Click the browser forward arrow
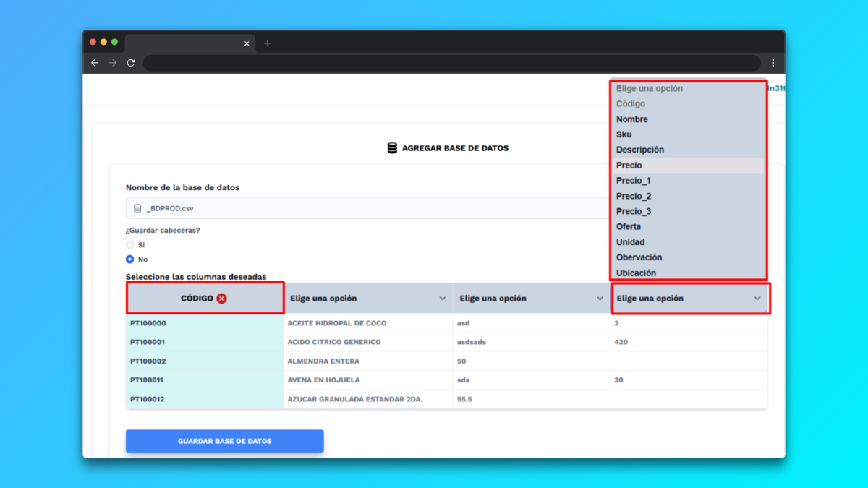 113,63
